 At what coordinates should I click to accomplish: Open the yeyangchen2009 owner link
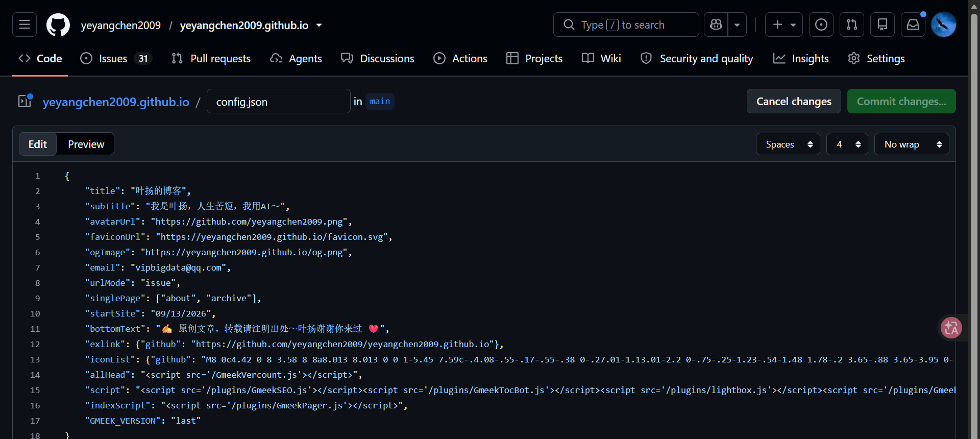point(121,25)
